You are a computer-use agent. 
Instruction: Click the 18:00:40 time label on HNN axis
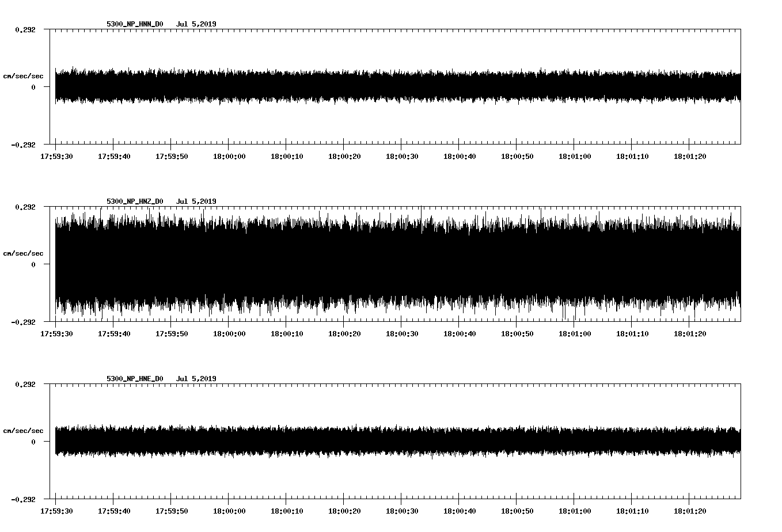(460, 157)
